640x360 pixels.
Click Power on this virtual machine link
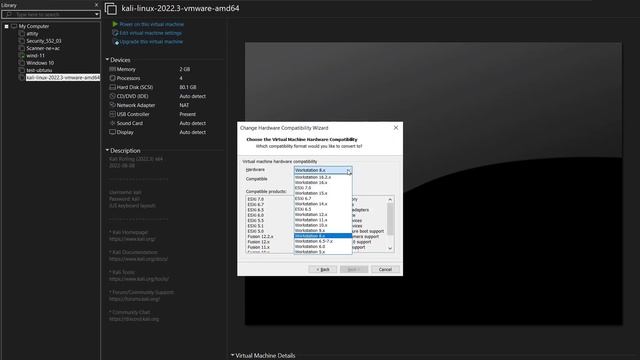(x=151, y=24)
